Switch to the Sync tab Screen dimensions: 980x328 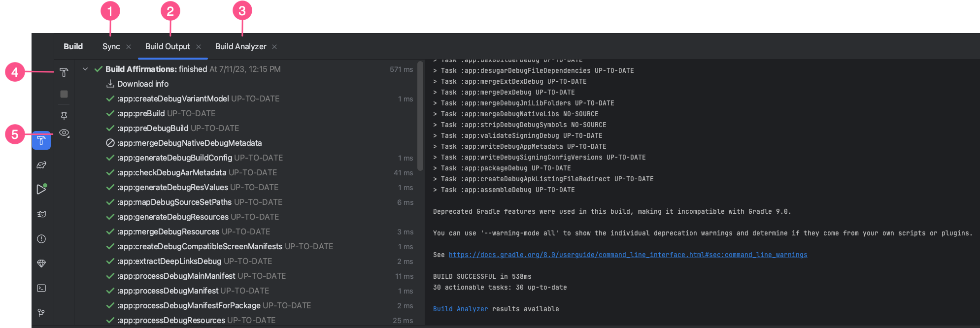click(111, 47)
